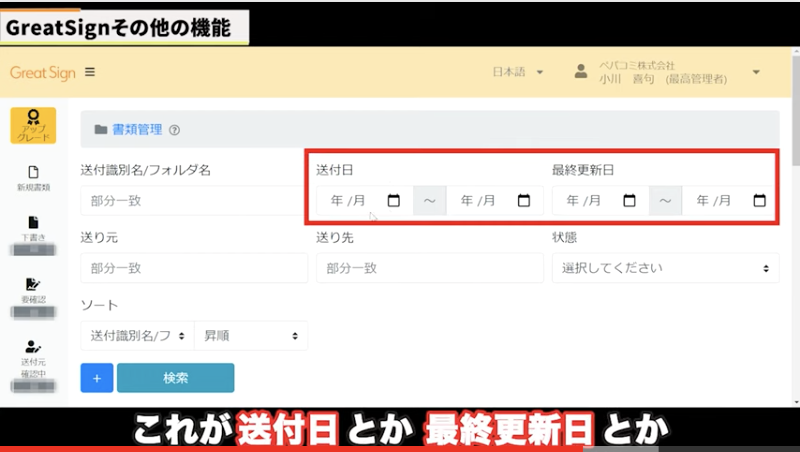The width and height of the screenshot is (800, 452).
Task: Open the sort field 送付識別名 dropdown
Action: point(137,336)
